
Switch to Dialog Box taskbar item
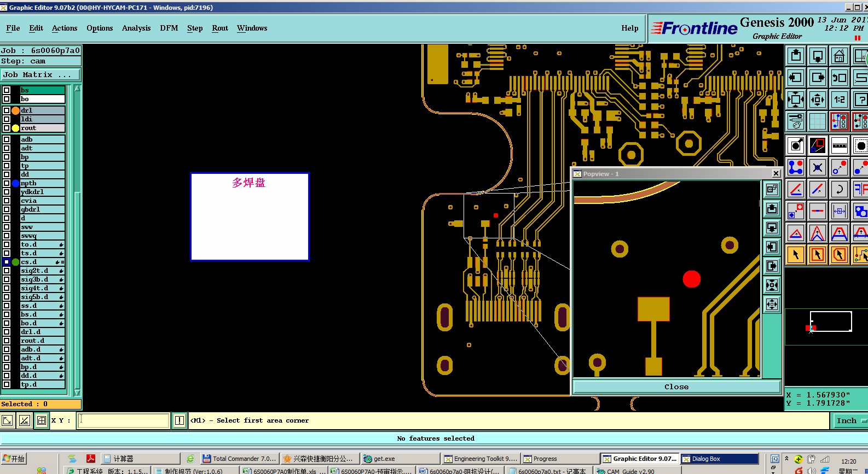720,459
